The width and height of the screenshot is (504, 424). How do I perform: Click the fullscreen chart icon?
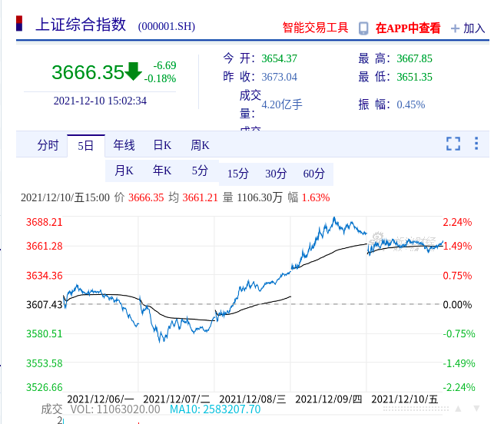click(453, 144)
